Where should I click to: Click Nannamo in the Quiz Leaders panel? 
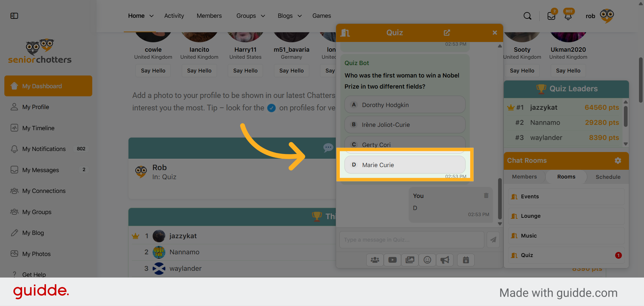point(545,122)
